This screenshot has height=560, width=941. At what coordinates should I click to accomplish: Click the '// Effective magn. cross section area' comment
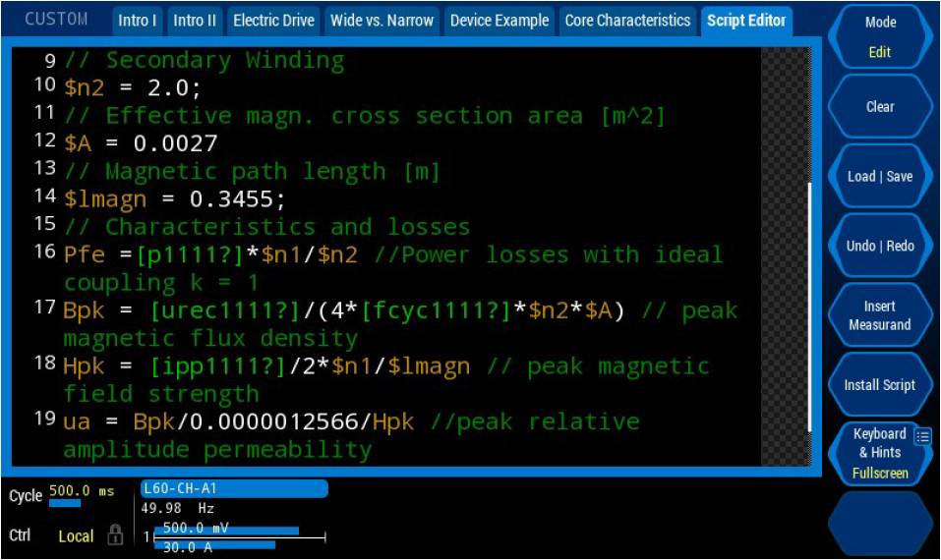[x=365, y=116]
